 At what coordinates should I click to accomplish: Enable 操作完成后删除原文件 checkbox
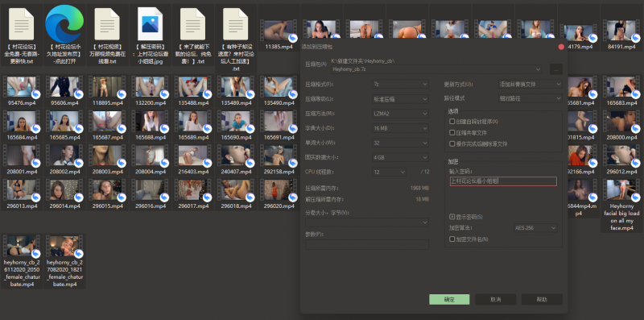pyautogui.click(x=452, y=144)
